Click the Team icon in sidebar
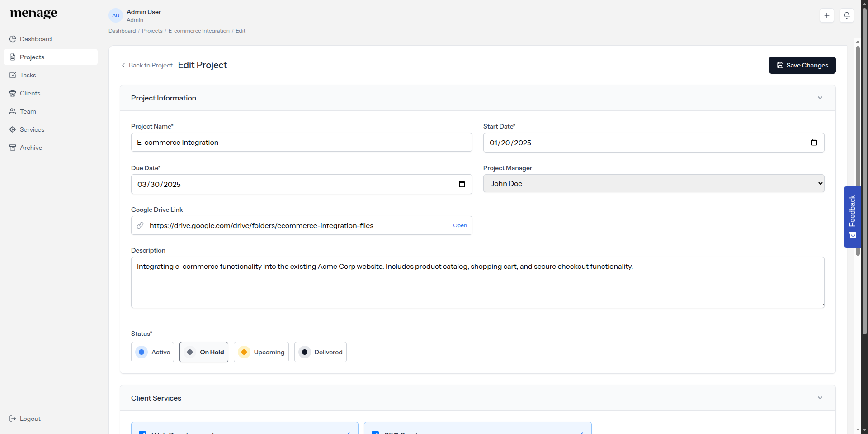The image size is (868, 434). coord(13,111)
